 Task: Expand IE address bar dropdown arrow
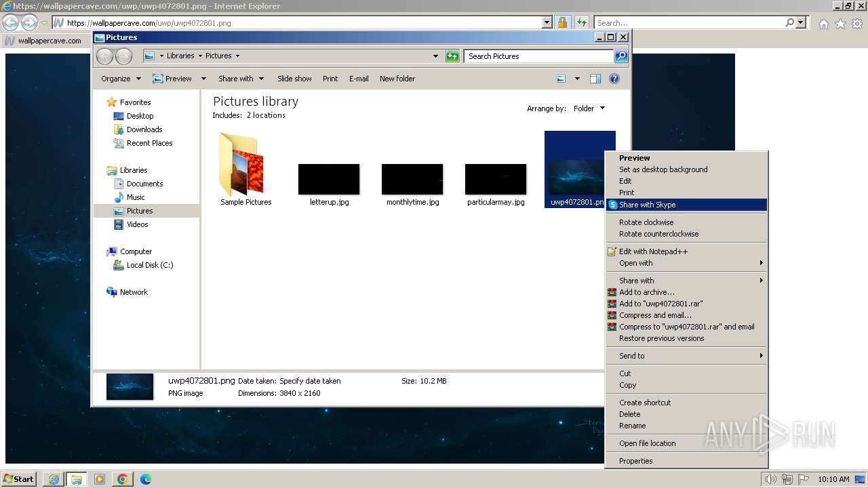click(x=547, y=22)
